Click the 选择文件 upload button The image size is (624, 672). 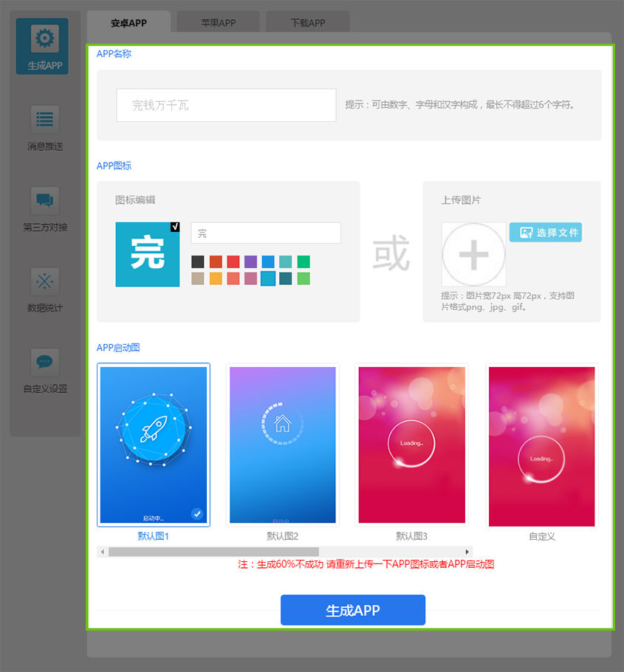pyautogui.click(x=545, y=233)
